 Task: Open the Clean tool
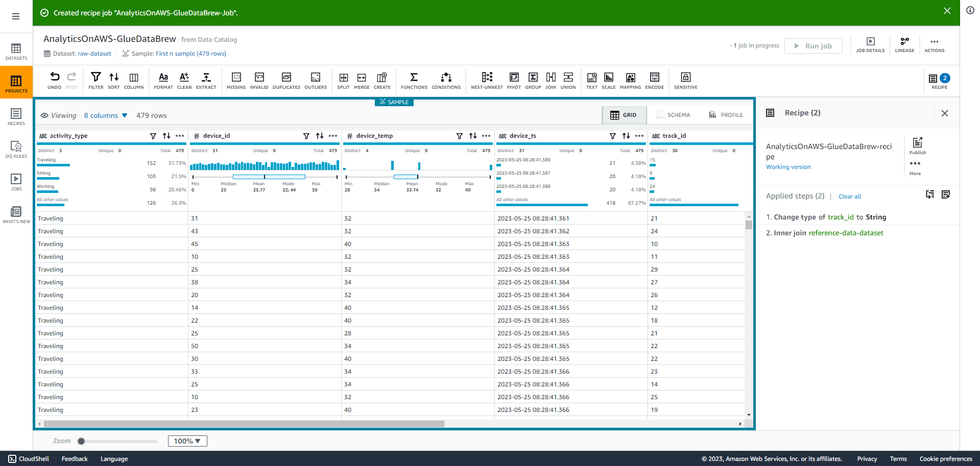click(184, 81)
